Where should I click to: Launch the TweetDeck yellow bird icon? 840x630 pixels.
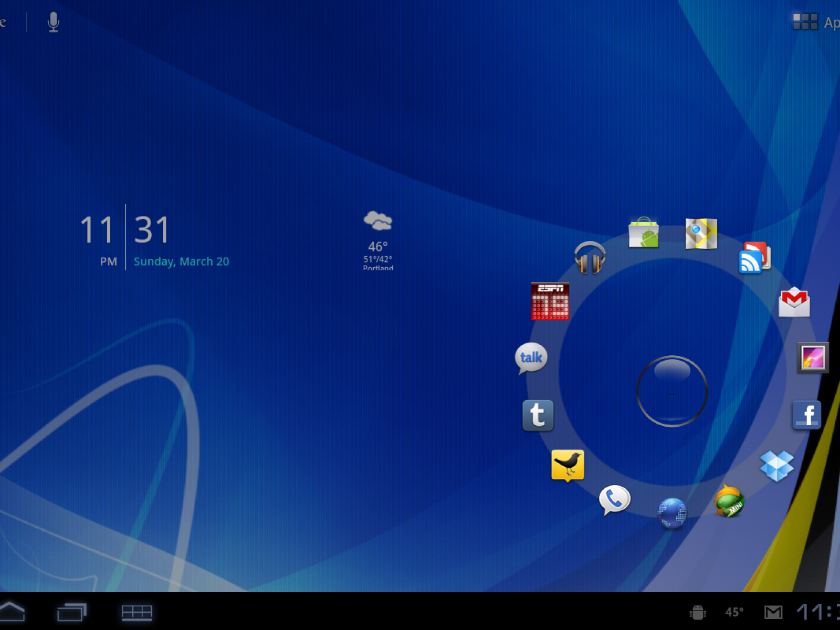click(568, 465)
